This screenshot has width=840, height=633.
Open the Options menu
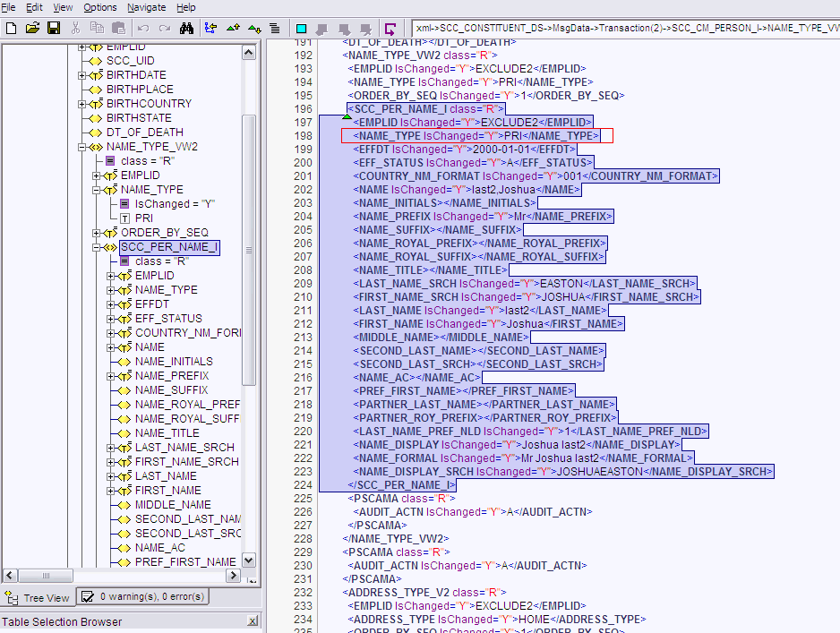[99, 7]
